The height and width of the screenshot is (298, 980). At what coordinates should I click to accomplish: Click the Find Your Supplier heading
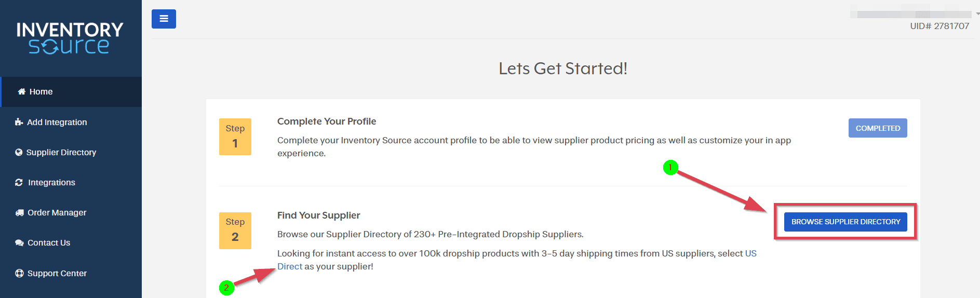coord(318,215)
